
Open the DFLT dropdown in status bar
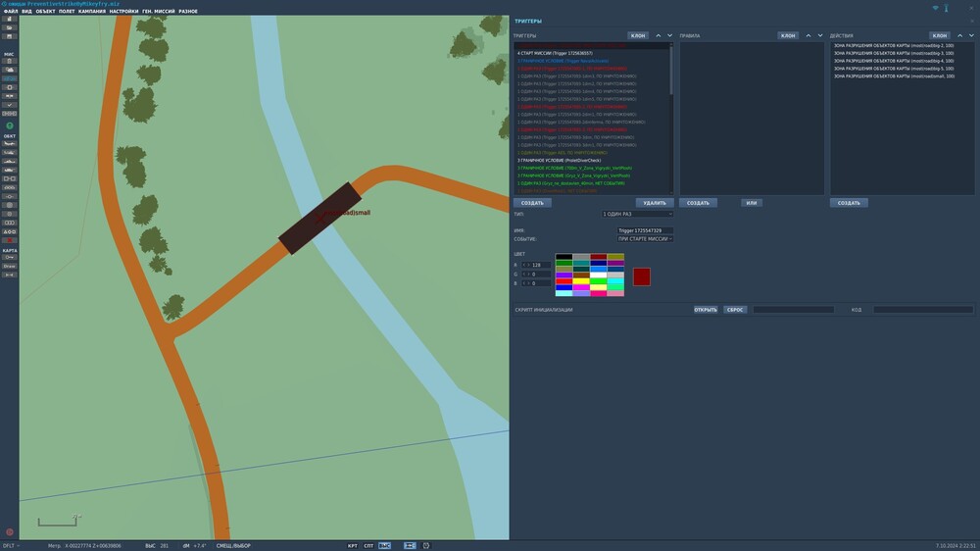click(11, 545)
